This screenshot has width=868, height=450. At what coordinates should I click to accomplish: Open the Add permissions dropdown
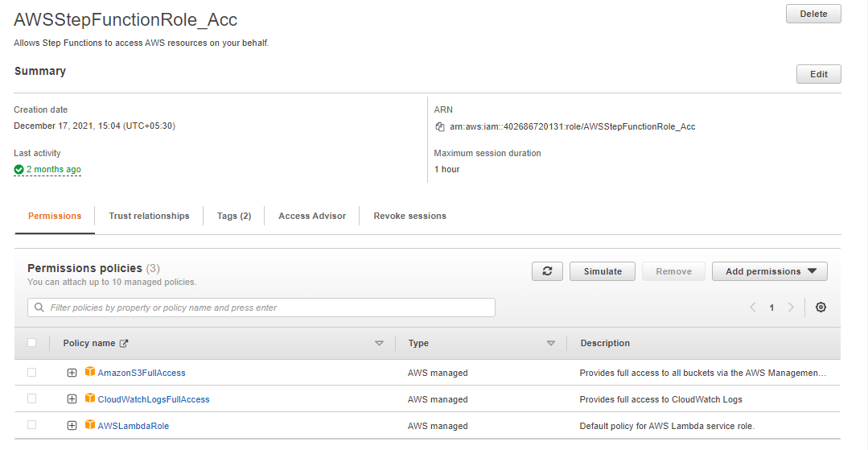(769, 271)
